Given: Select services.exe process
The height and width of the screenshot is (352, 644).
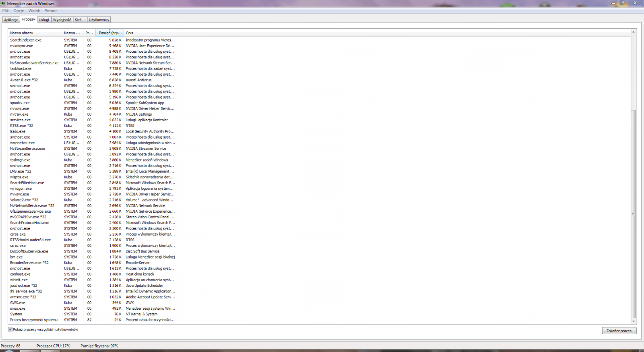Looking at the screenshot, I should pyautogui.click(x=93, y=120).
